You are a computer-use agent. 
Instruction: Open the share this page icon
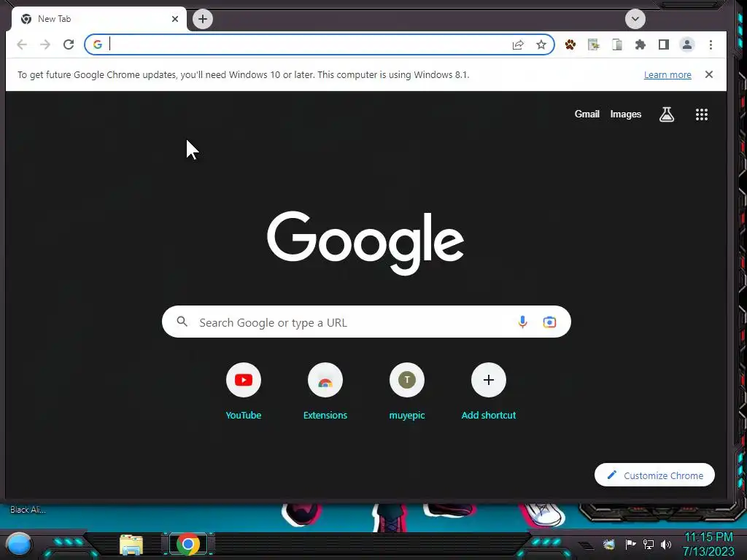pos(518,44)
